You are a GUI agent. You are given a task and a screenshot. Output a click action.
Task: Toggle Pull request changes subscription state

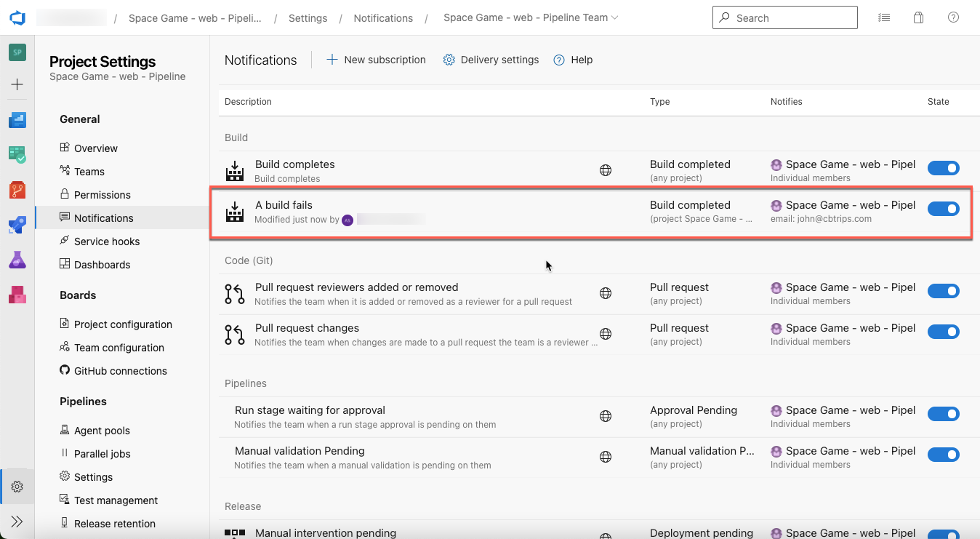(944, 332)
